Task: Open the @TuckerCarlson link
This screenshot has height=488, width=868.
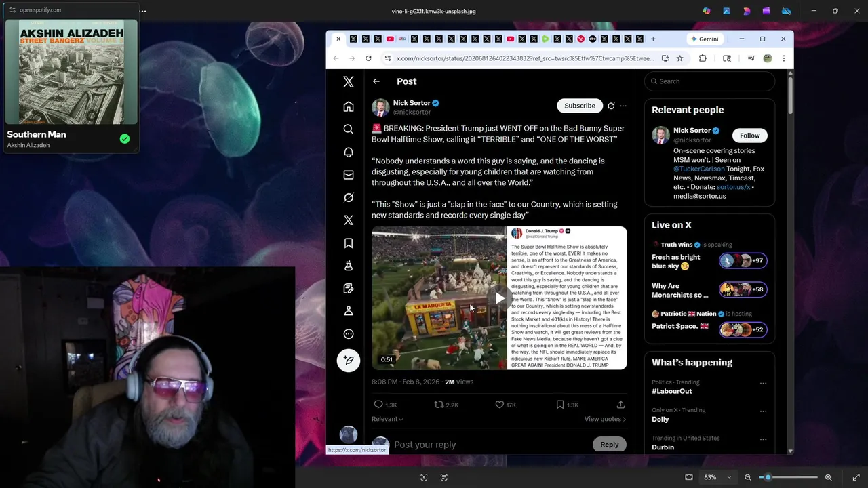Action: (x=698, y=169)
